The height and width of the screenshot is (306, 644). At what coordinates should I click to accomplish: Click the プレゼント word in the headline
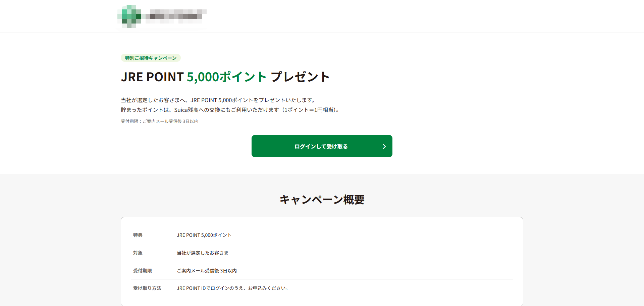click(300, 77)
